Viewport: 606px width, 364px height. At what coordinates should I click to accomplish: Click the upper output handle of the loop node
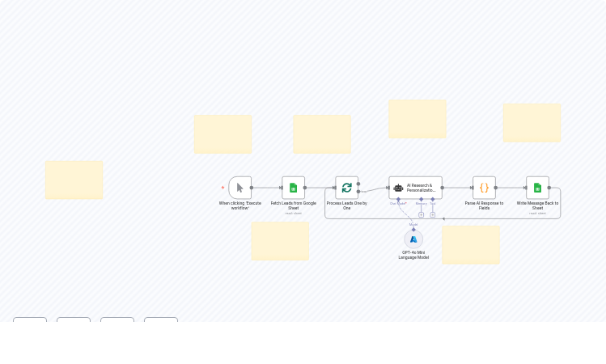(x=358, y=184)
